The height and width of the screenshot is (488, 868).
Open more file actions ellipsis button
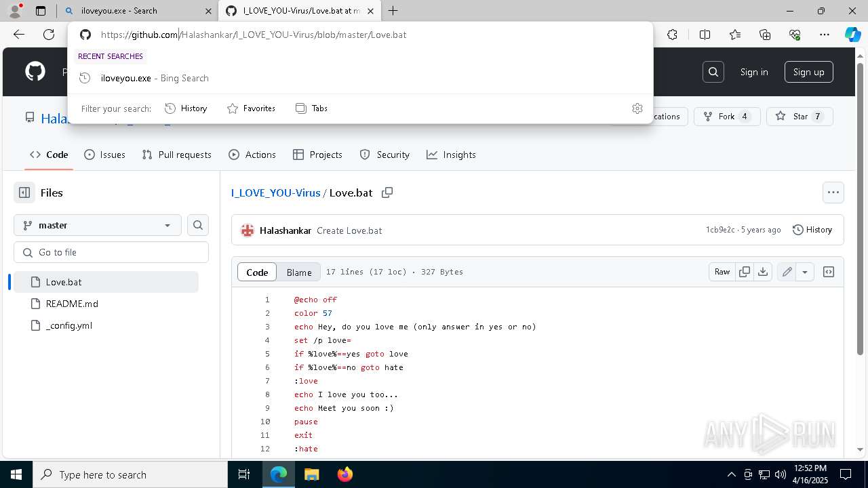833,192
